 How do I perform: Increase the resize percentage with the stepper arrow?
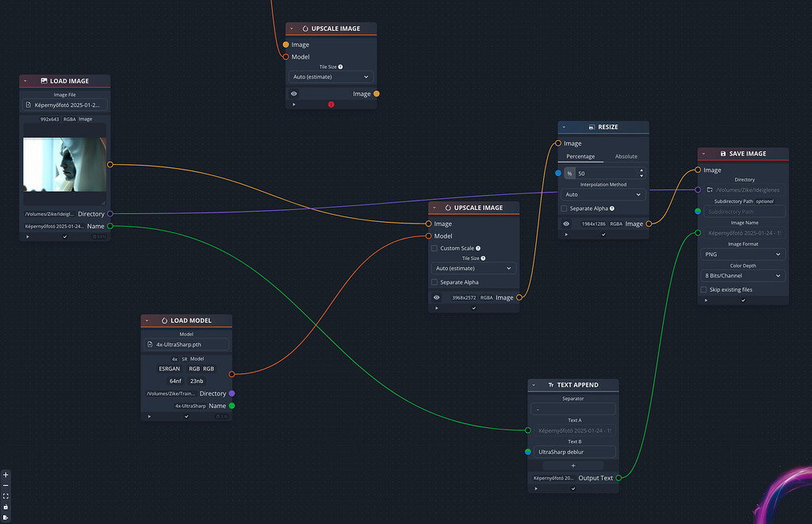click(641, 169)
